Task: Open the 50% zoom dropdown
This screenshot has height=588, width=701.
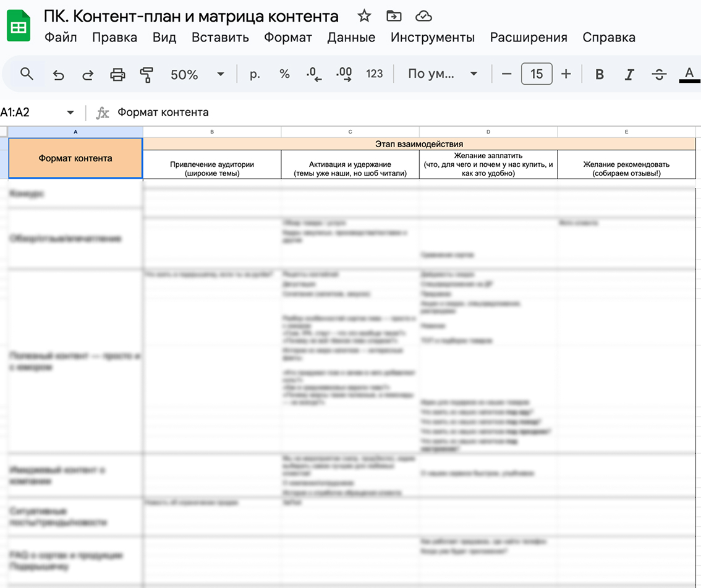Action: pyautogui.click(x=197, y=74)
